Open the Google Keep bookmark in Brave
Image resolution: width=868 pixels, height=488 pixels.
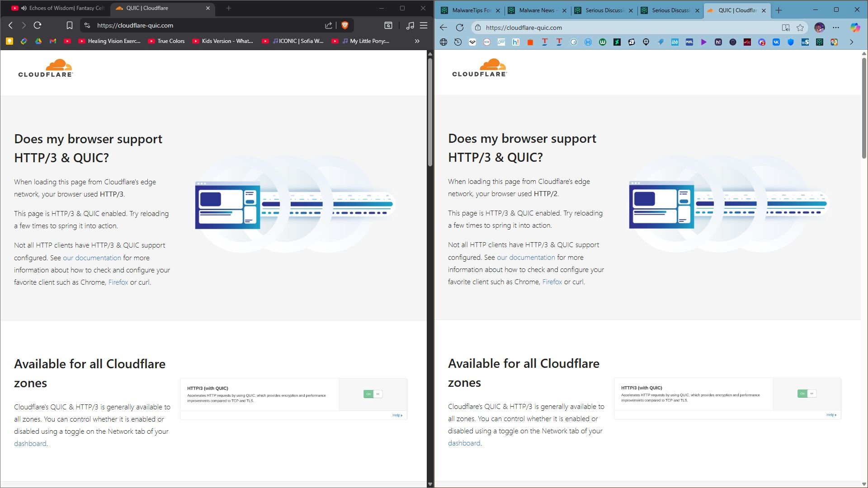point(9,41)
